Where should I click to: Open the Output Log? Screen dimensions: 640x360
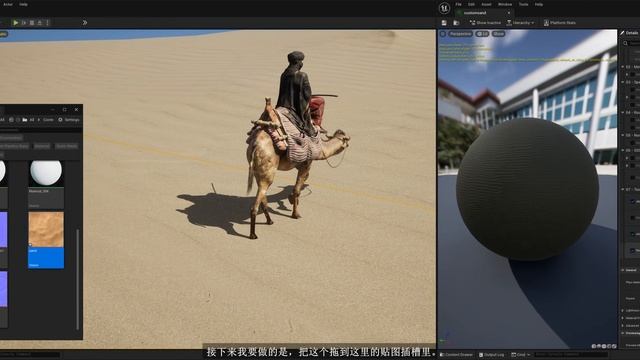491,355
